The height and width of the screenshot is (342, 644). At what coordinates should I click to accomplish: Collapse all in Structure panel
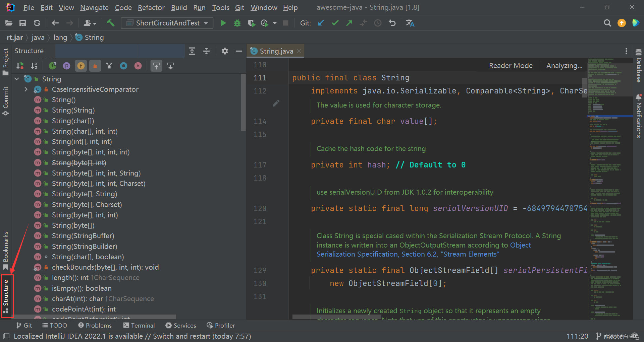pos(206,51)
